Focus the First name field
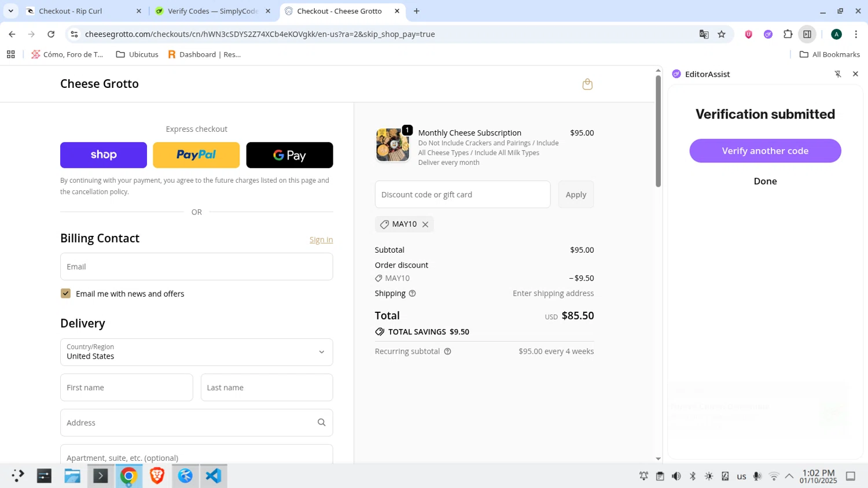Image resolution: width=868 pixels, height=488 pixels. [126, 387]
